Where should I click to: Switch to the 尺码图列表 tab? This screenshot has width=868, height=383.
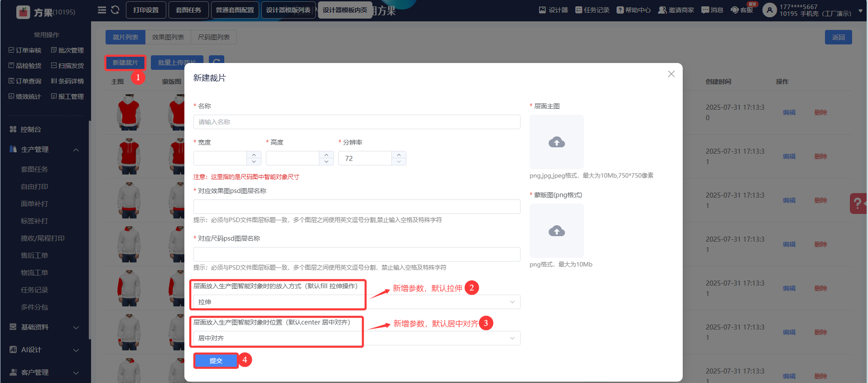coord(214,37)
